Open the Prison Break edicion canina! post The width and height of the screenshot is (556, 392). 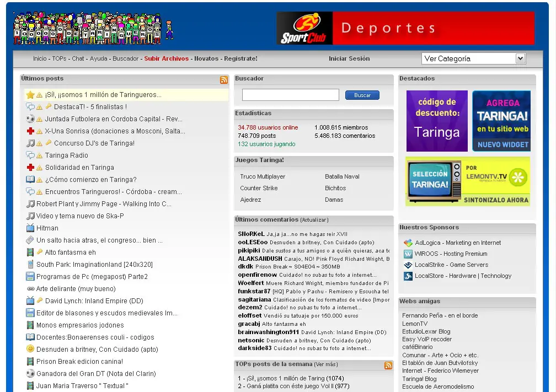[x=80, y=362]
